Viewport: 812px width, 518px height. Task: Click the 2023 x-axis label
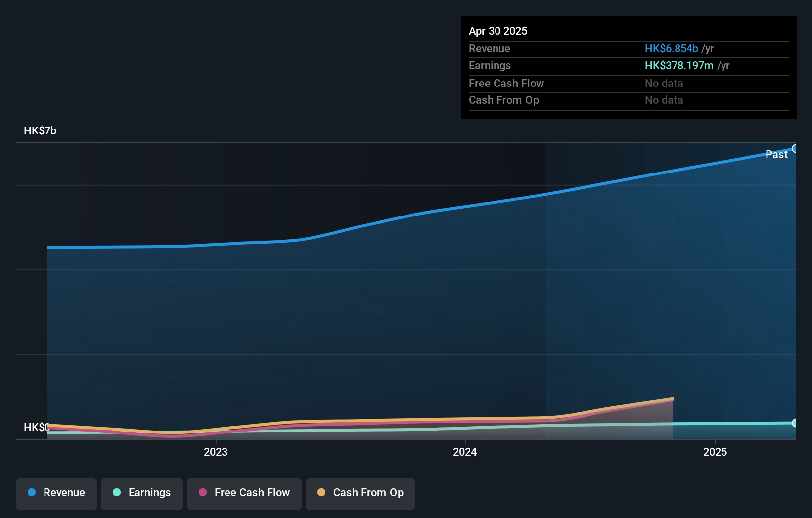(x=216, y=452)
